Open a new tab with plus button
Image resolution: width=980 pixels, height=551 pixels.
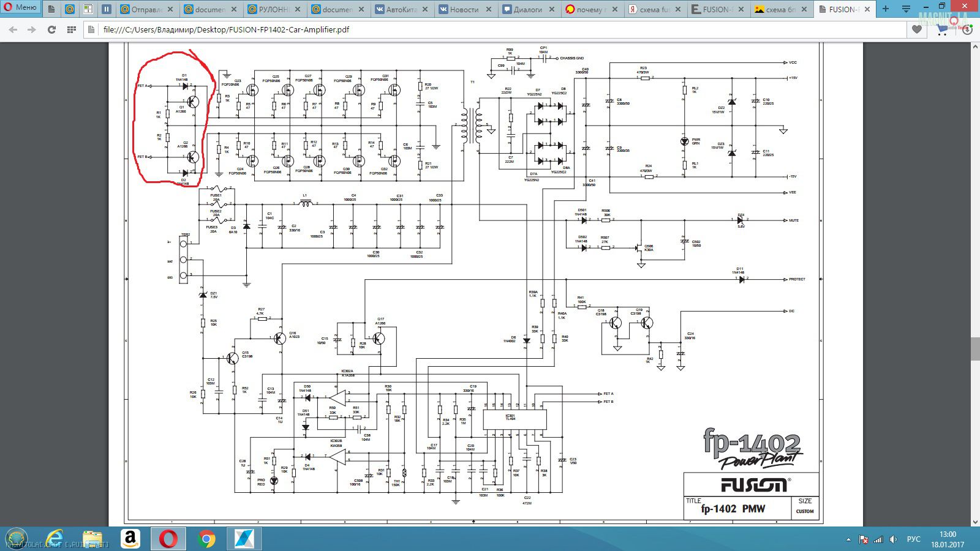[885, 9]
